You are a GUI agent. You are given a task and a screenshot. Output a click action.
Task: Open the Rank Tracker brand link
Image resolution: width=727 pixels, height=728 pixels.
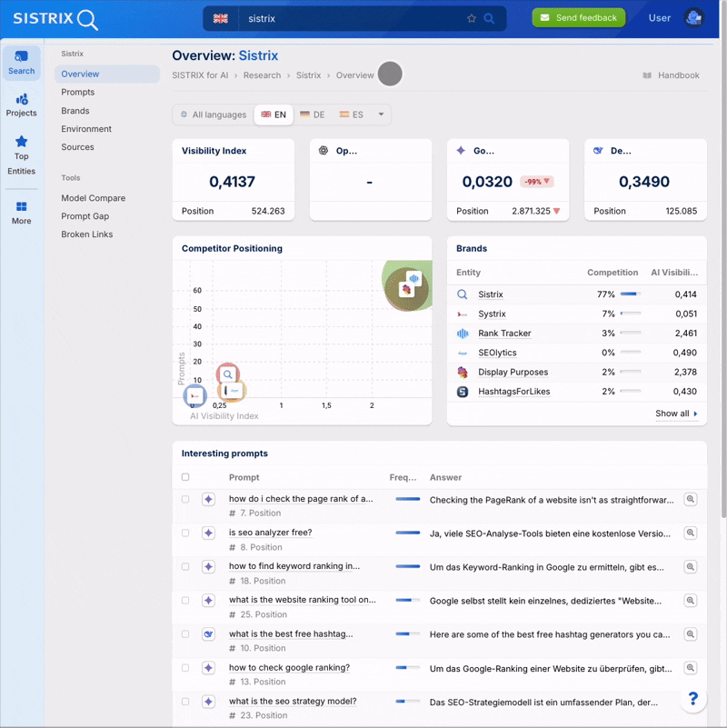(x=504, y=334)
